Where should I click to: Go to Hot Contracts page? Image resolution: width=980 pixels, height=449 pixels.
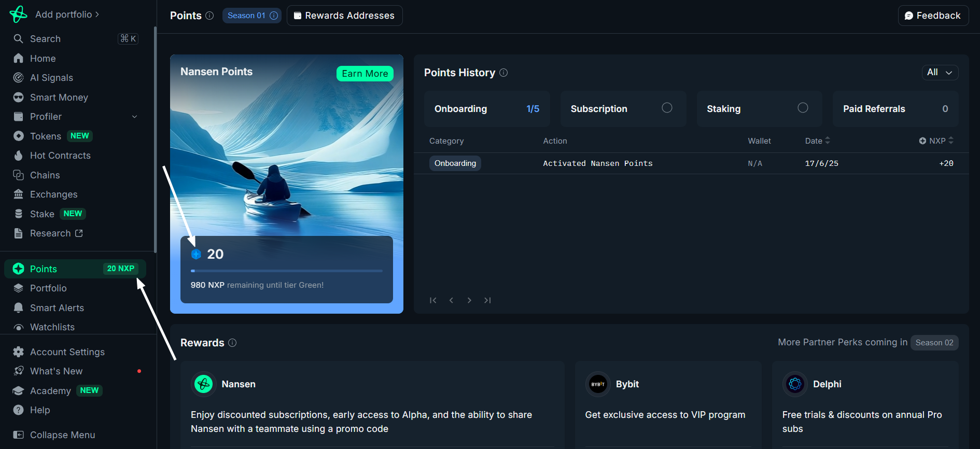[x=60, y=156]
